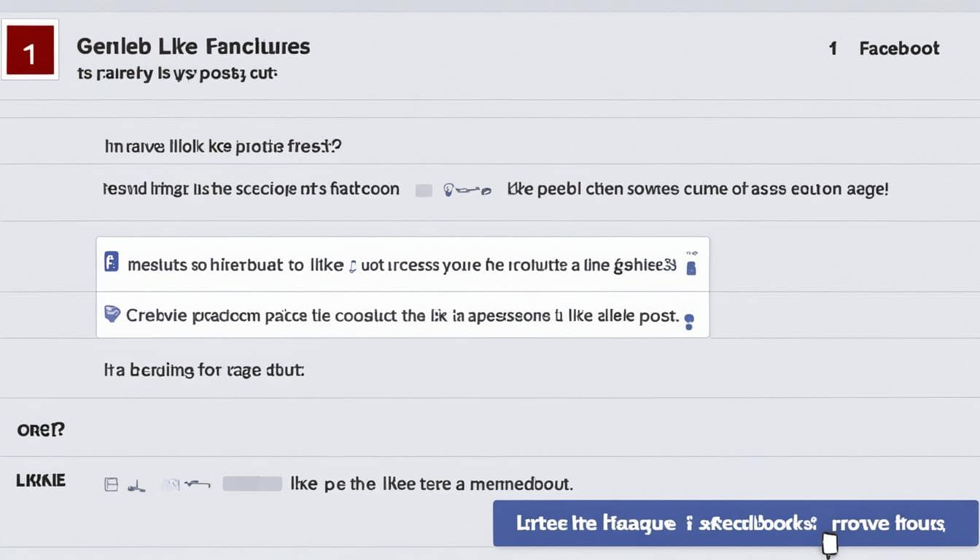Image resolution: width=980 pixels, height=560 pixels.
Task: Toggle the gray checkbox in the middle row
Action: coord(424,188)
